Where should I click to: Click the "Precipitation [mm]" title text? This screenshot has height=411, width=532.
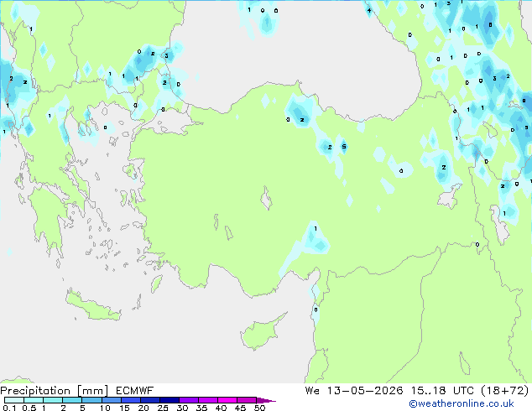55,391
